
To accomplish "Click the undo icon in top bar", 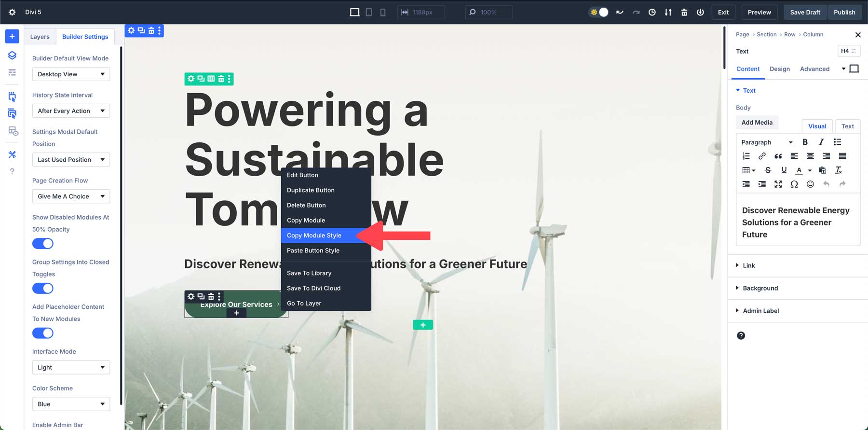I will [x=620, y=12].
